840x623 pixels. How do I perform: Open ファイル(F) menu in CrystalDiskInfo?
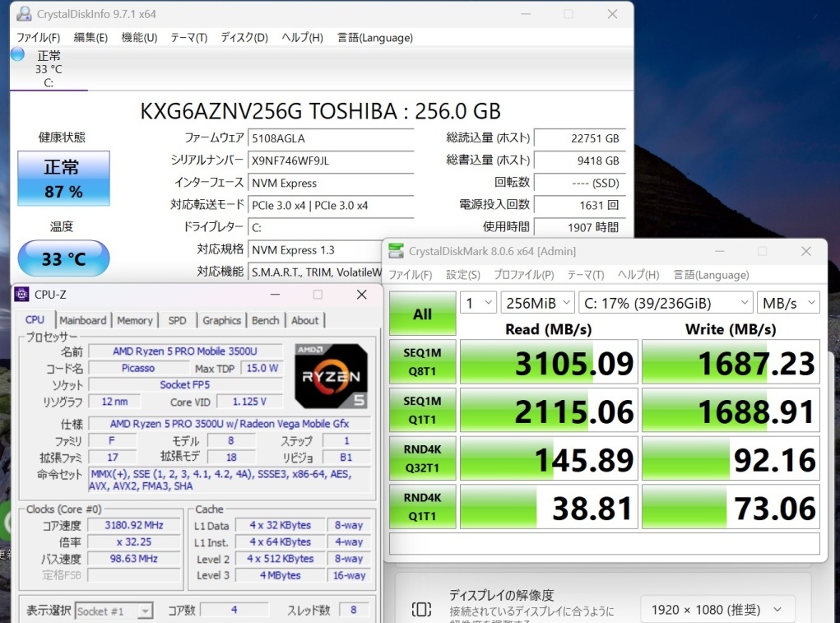pos(39,38)
